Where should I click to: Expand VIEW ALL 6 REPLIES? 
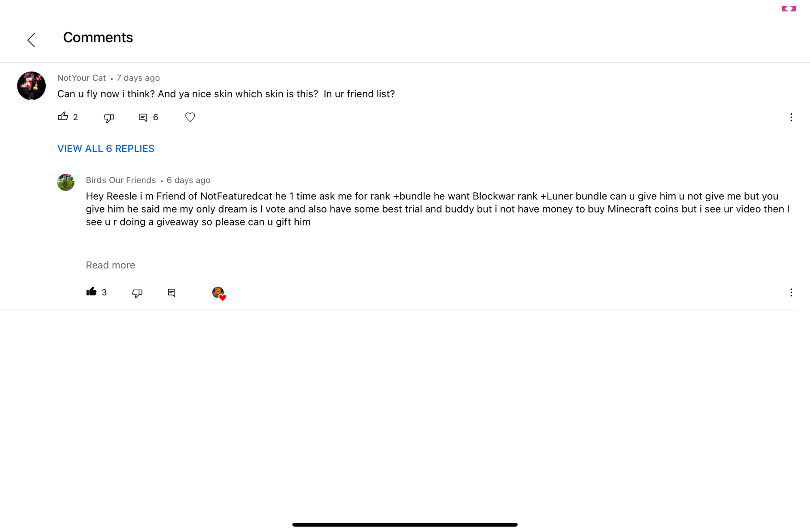[x=106, y=149]
